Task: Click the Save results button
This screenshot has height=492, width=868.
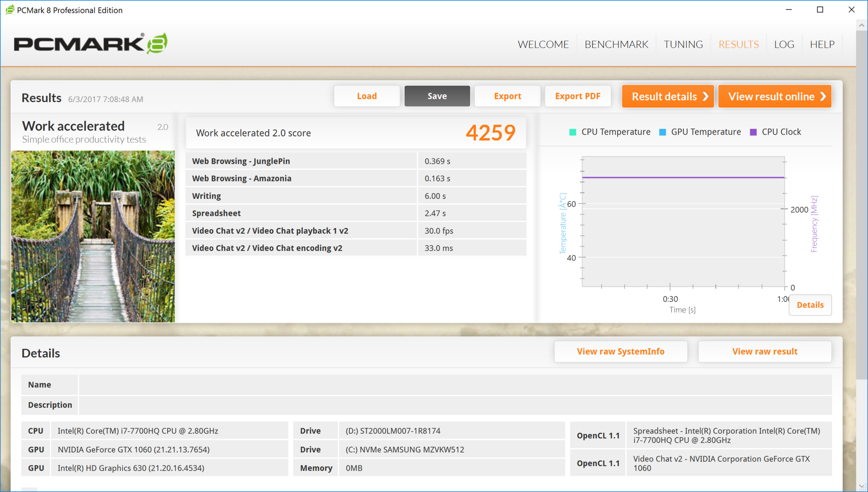Action: (x=437, y=96)
